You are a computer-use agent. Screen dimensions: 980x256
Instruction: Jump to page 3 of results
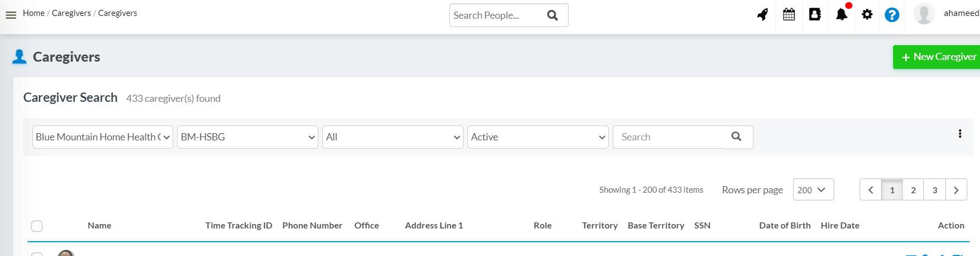[934, 190]
